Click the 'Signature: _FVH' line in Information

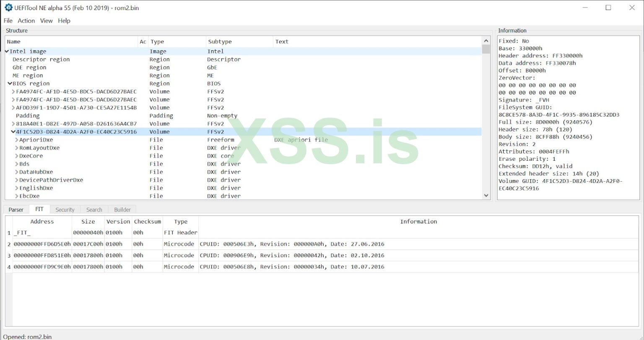[x=524, y=100]
